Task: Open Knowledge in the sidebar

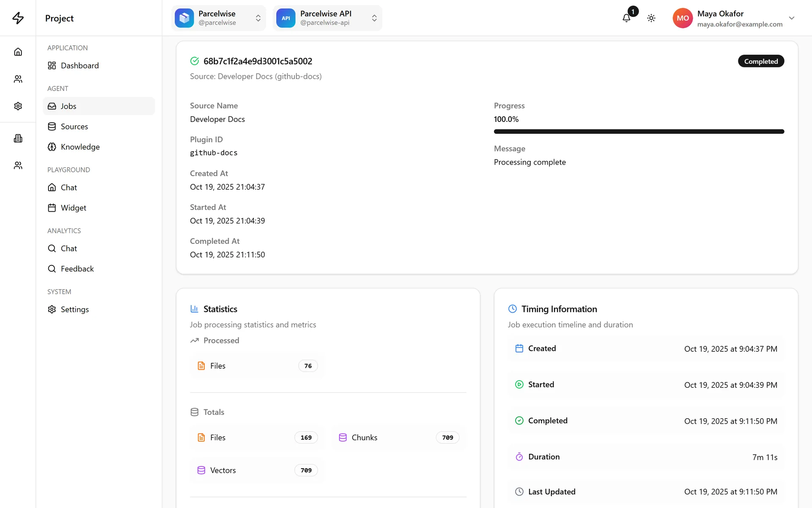Action: click(99, 147)
